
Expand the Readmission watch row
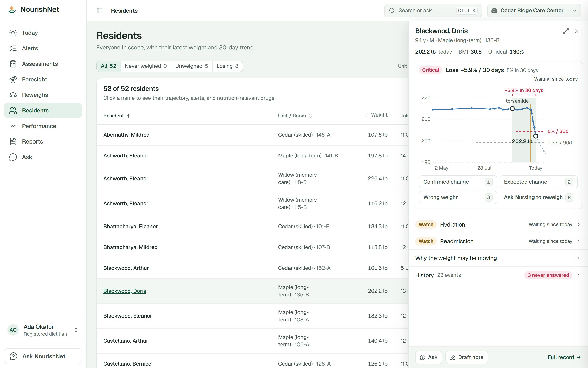coord(498,241)
